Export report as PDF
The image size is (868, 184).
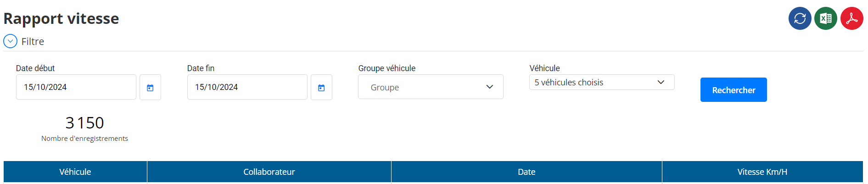[852, 18]
